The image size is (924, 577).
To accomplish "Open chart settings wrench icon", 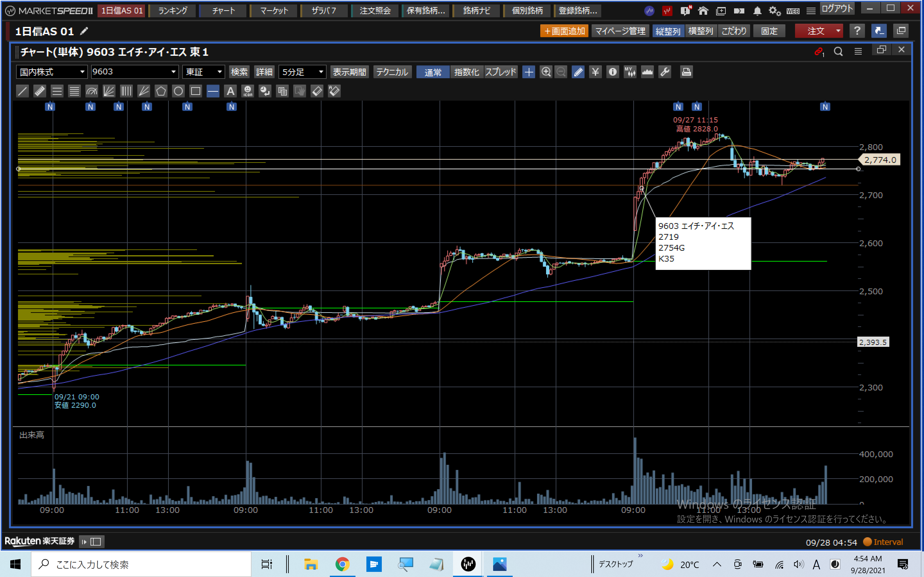I will (665, 72).
